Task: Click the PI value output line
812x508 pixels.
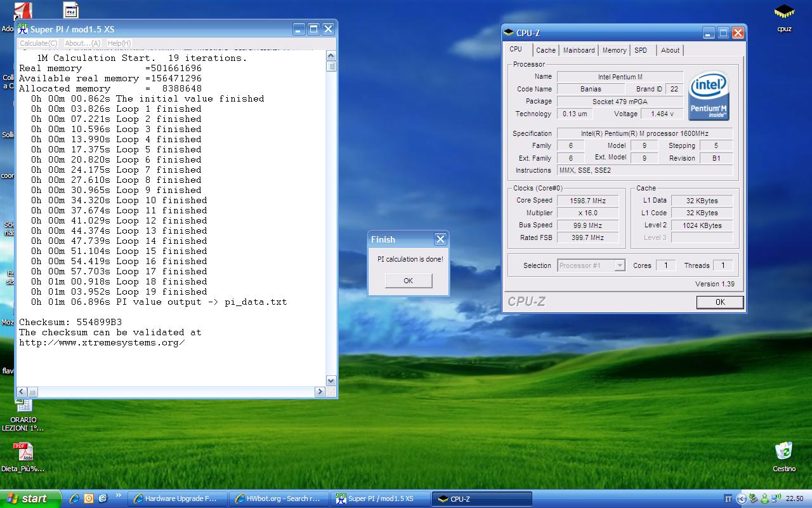Action: 159,302
